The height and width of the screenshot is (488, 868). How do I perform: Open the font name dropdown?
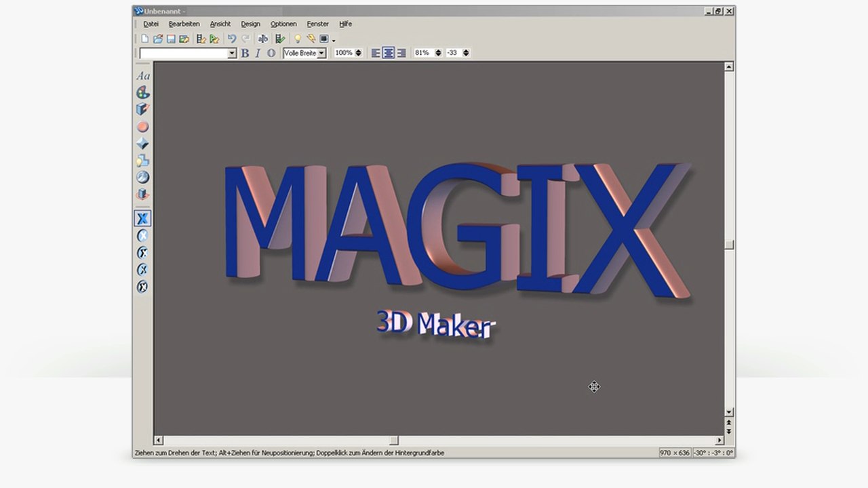pyautogui.click(x=232, y=53)
